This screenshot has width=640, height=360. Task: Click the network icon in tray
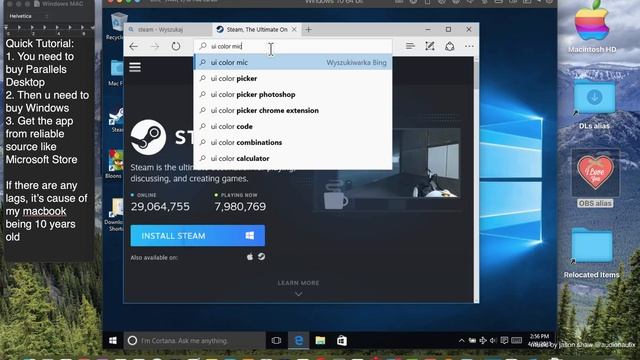point(483,340)
